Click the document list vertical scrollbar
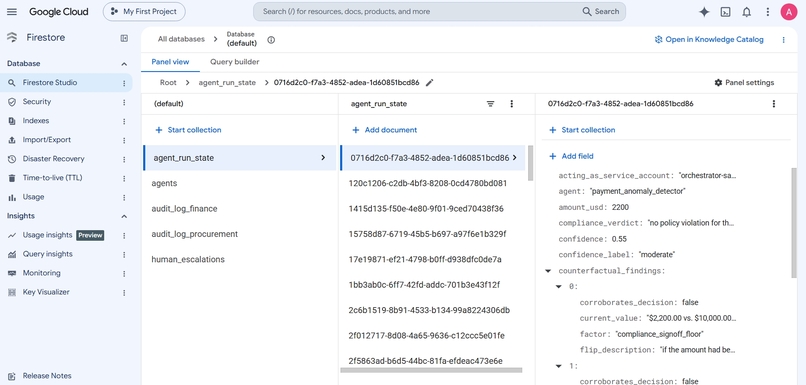This screenshot has height=385, width=806. 530,162
